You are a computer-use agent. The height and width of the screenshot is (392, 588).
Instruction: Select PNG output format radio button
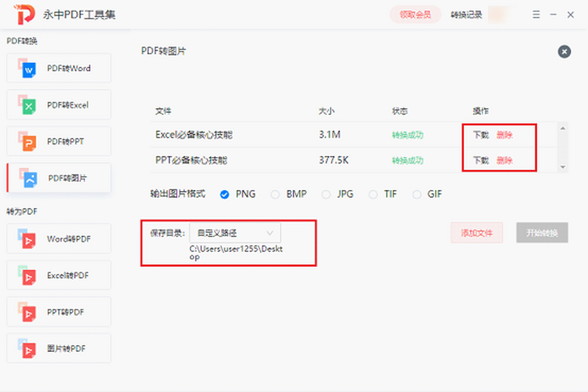[224, 194]
